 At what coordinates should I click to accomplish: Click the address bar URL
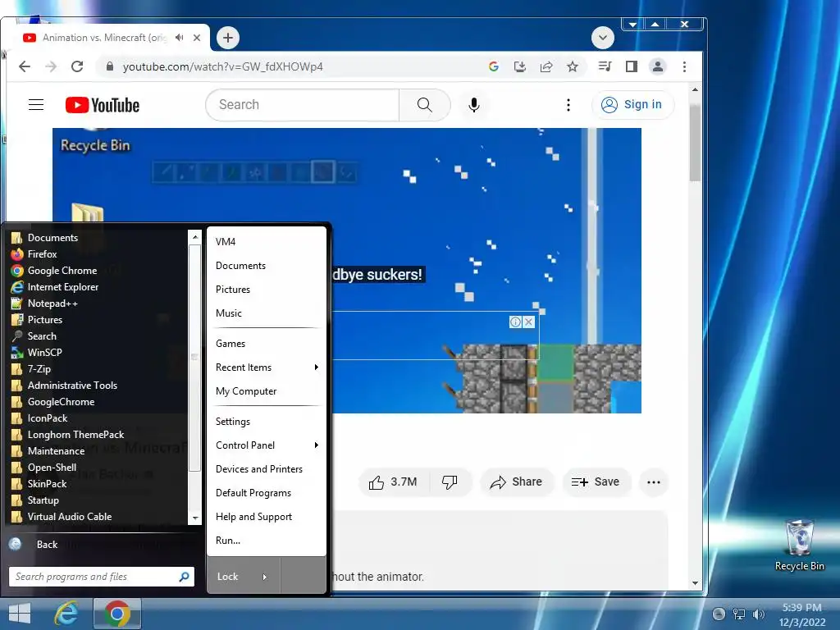click(222, 66)
